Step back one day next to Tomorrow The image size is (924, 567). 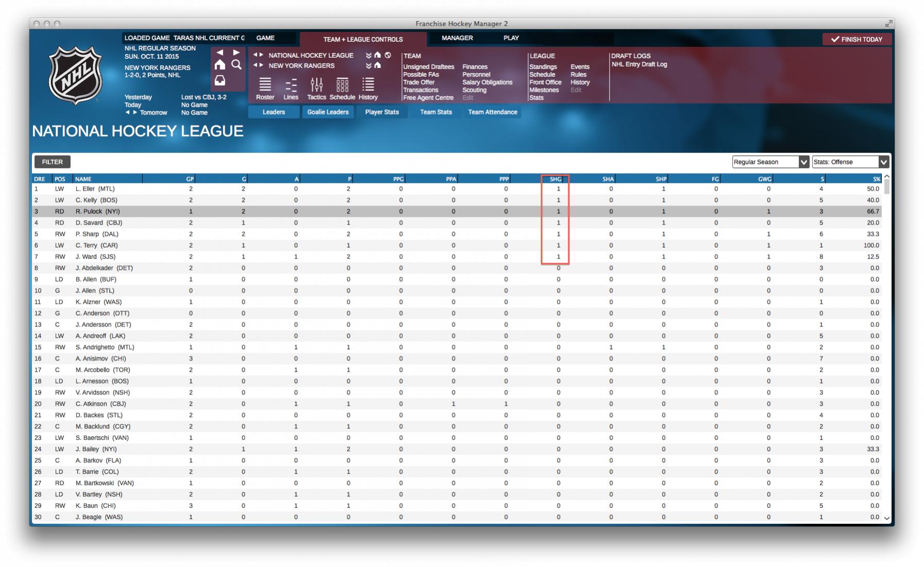click(127, 112)
